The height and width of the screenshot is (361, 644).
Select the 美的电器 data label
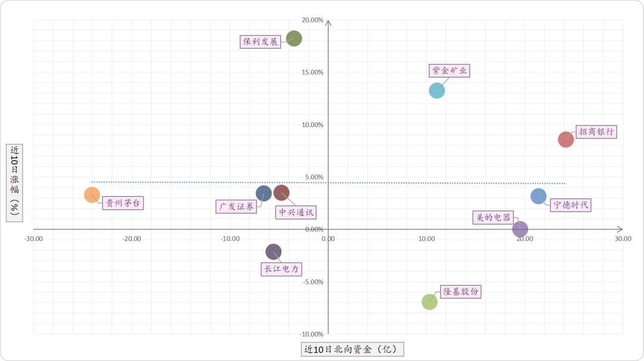[x=493, y=217]
